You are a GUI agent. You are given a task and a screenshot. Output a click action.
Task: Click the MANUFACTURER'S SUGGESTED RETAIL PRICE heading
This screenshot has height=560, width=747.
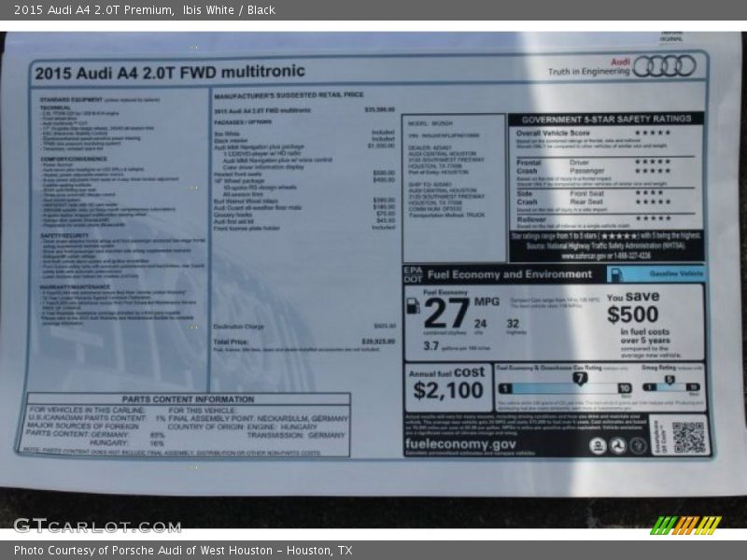(289, 95)
